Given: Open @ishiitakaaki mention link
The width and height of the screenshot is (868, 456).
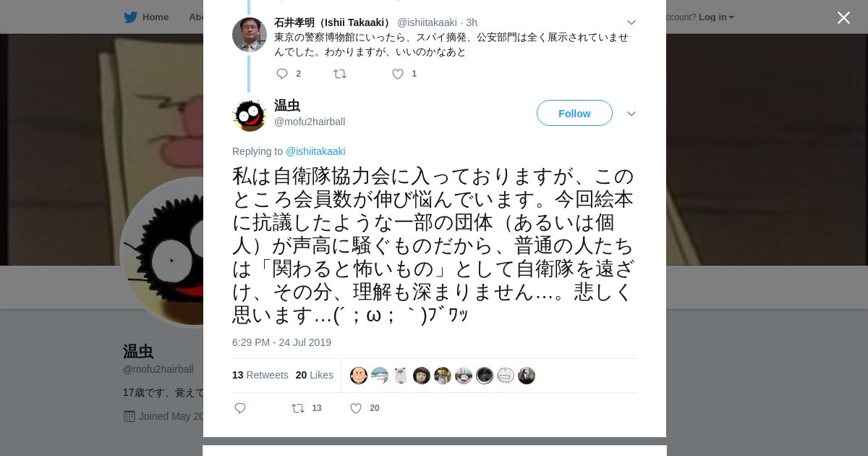Looking at the screenshot, I should [x=315, y=151].
